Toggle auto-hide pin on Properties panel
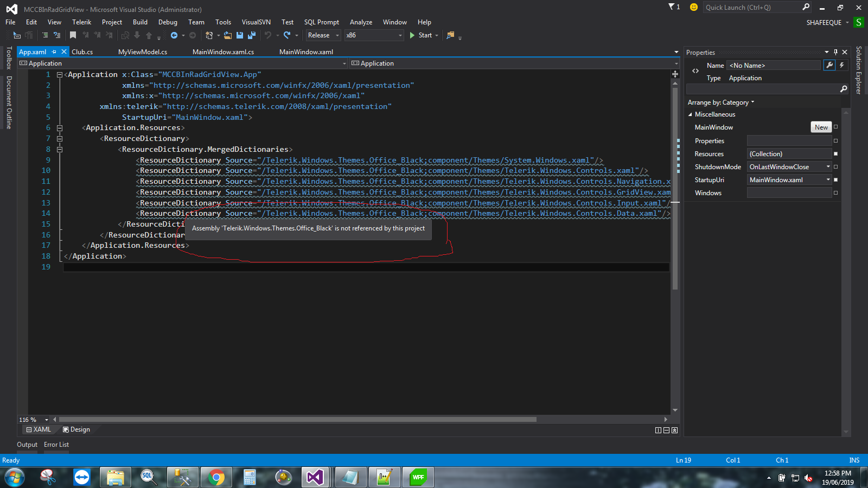The height and width of the screenshot is (488, 868). tap(836, 53)
